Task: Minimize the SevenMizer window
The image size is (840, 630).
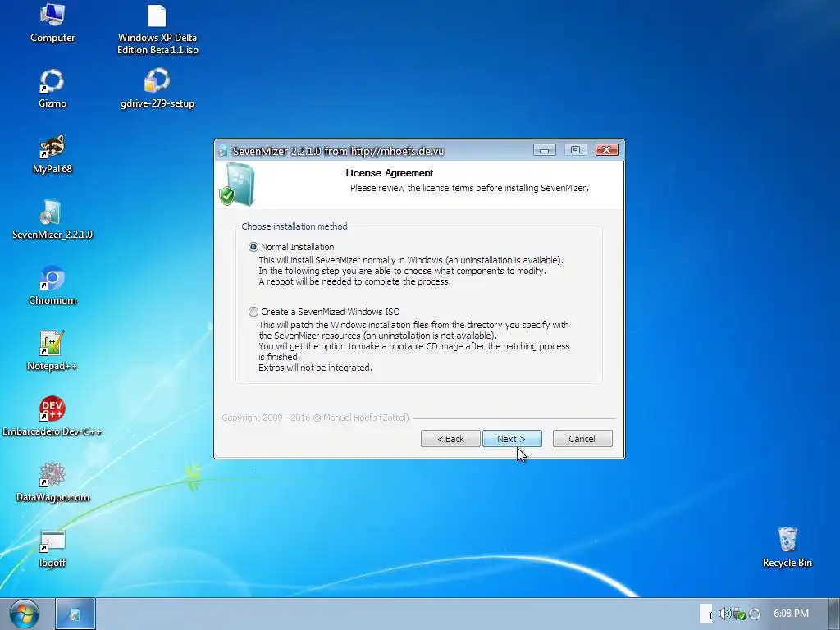Action: click(x=545, y=150)
